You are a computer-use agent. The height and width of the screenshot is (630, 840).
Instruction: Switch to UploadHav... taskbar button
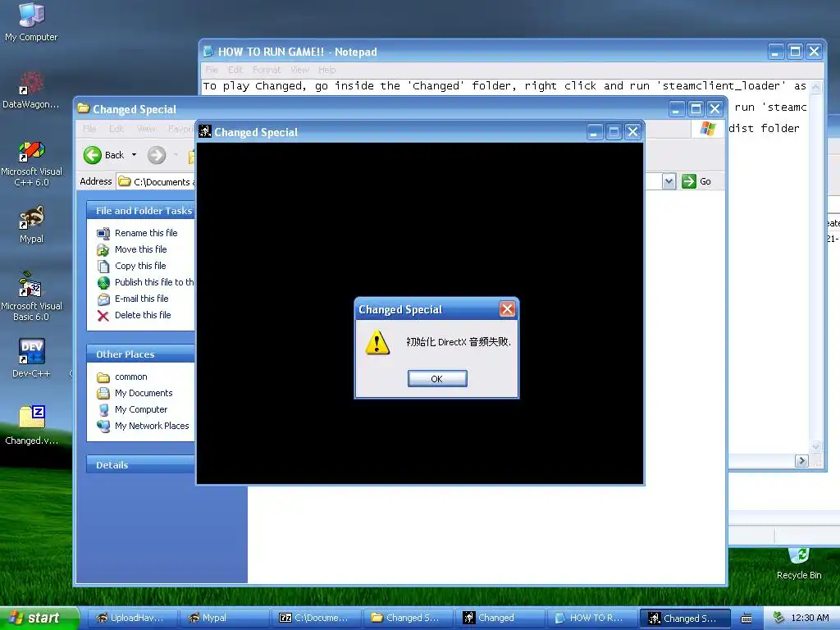pyautogui.click(x=131, y=618)
